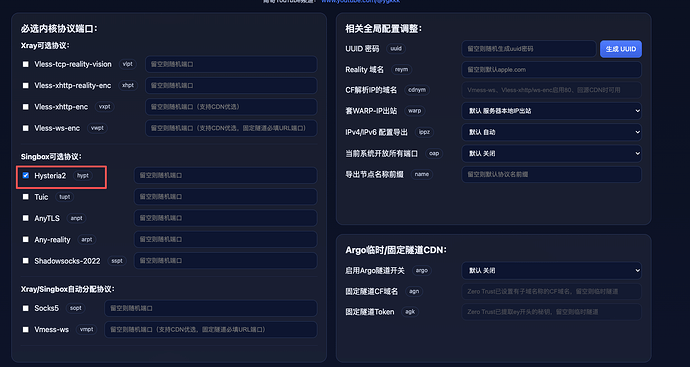This screenshot has width=690, height=367.
Task: Click the xhpt parameter badge
Action: coord(128,85)
